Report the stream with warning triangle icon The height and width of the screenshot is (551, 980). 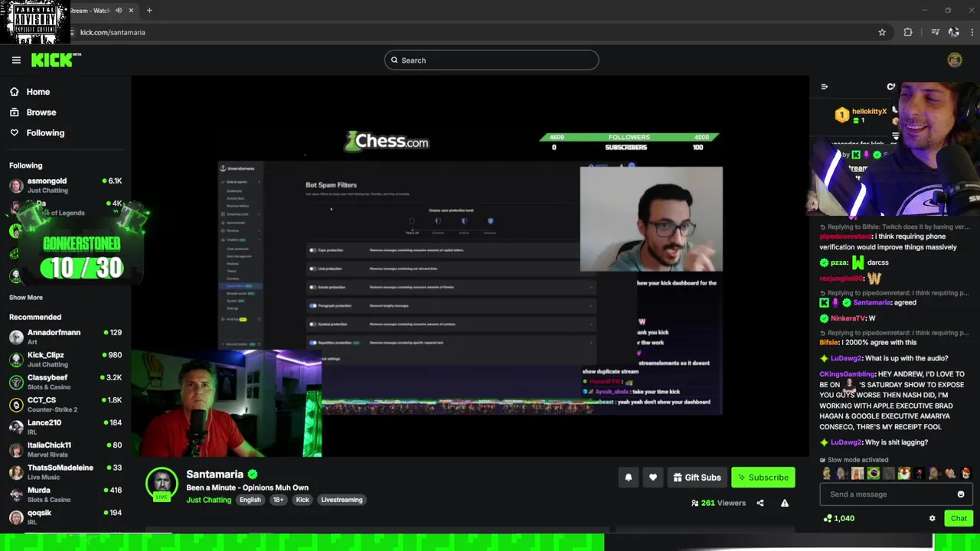[785, 503]
